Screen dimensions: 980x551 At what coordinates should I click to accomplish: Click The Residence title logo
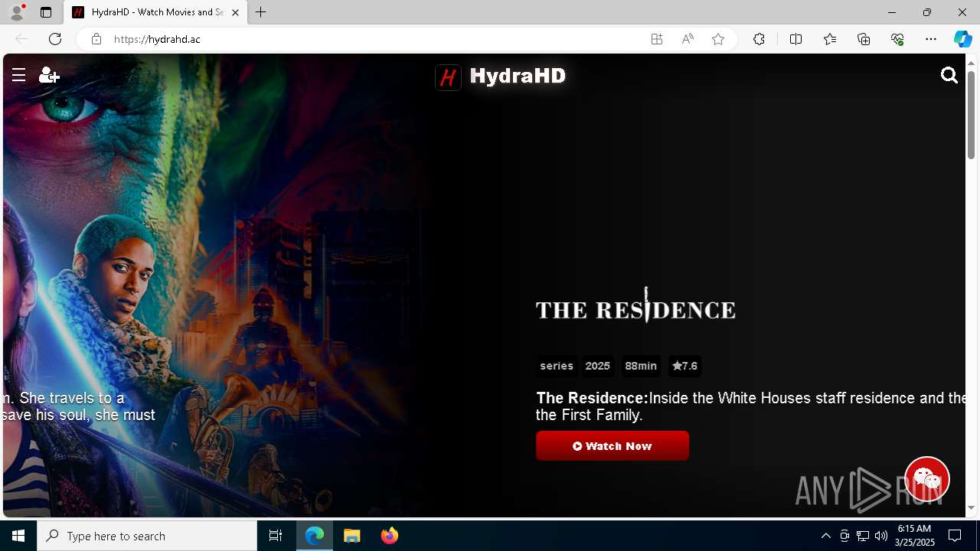635,306
